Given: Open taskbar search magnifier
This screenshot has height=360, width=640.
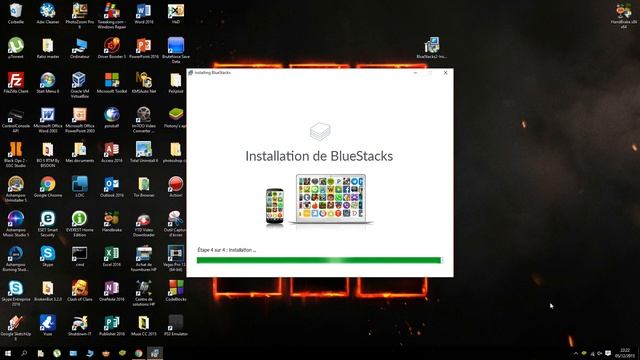Looking at the screenshot, I should point(24,353).
